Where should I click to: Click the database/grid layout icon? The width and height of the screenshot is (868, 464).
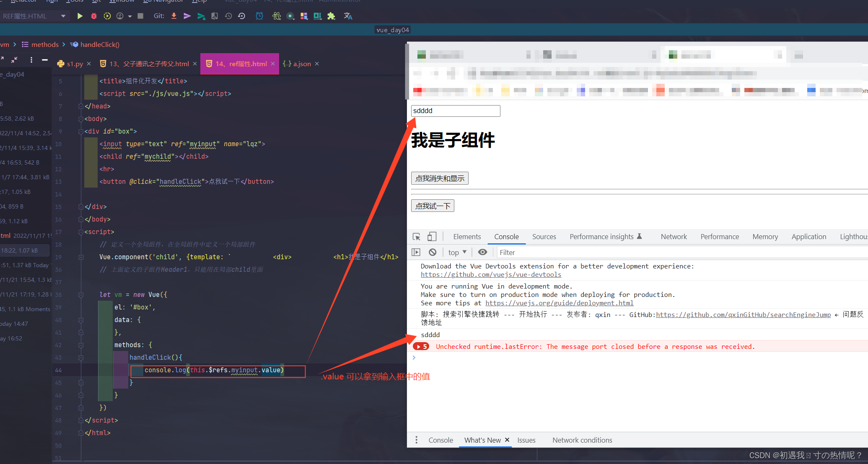(x=303, y=15)
